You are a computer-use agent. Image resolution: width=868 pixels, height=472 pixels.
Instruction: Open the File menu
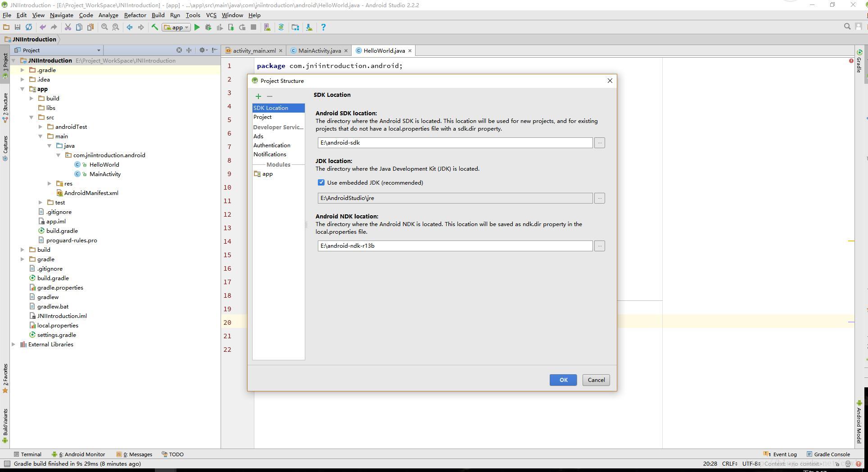tap(7, 15)
